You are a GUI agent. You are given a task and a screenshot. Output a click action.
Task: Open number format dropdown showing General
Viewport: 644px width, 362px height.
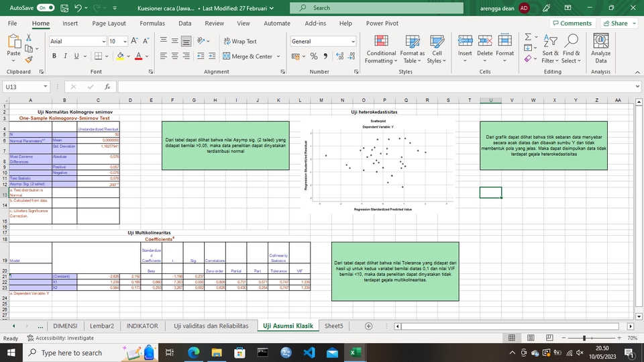coord(353,41)
